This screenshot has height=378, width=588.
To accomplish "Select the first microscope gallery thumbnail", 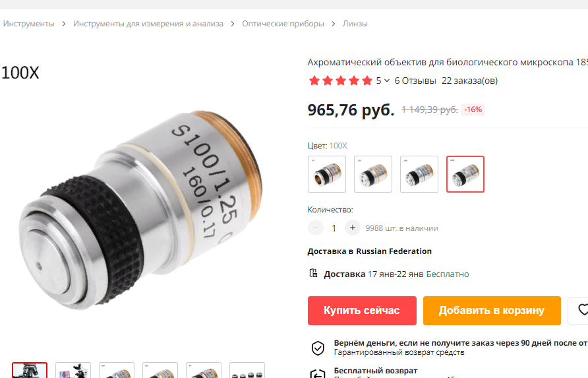I will [x=30, y=370].
